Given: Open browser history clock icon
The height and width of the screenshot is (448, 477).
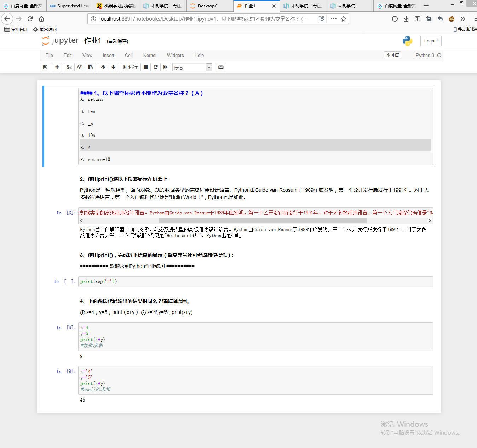Looking at the screenshot, I should tap(395, 19).
